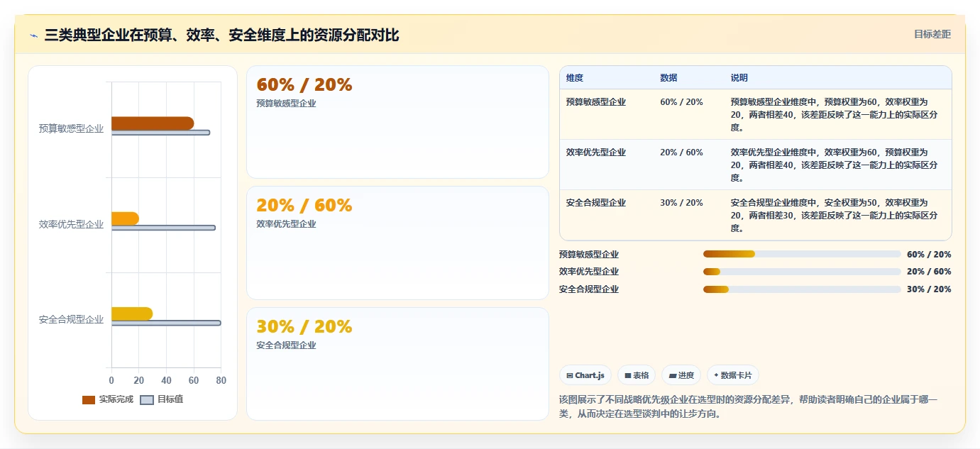Click the 数据 column header
The image size is (980, 449).
coord(668,78)
